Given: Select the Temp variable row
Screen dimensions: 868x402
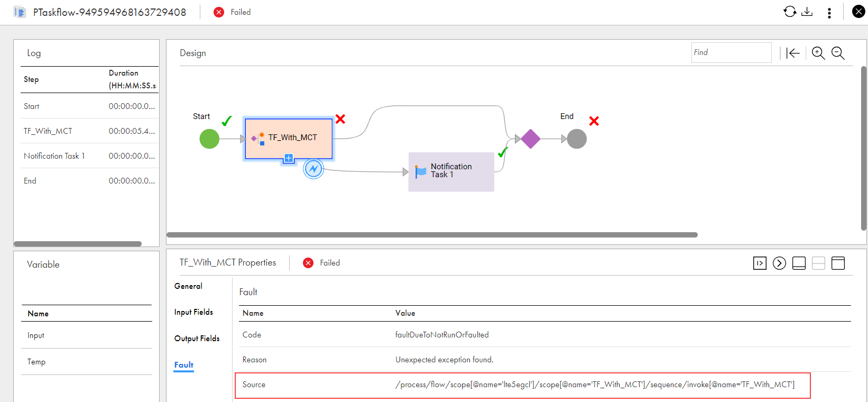Looking at the screenshot, I should pyautogui.click(x=87, y=362).
